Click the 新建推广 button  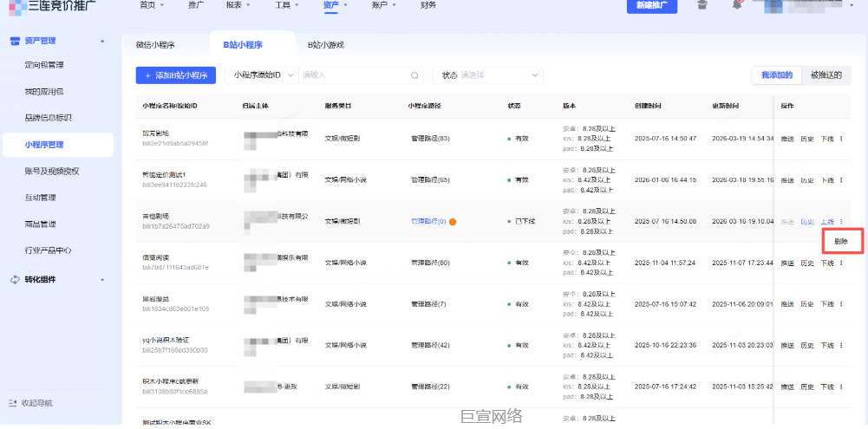(x=651, y=5)
